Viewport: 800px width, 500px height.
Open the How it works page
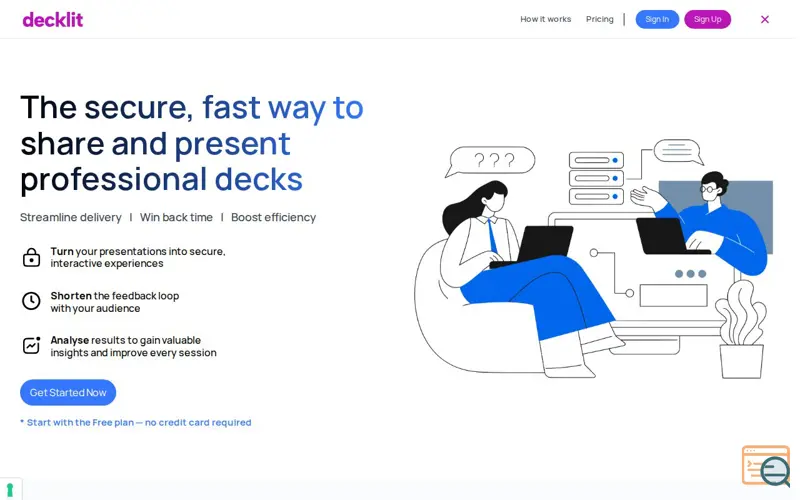pos(545,19)
